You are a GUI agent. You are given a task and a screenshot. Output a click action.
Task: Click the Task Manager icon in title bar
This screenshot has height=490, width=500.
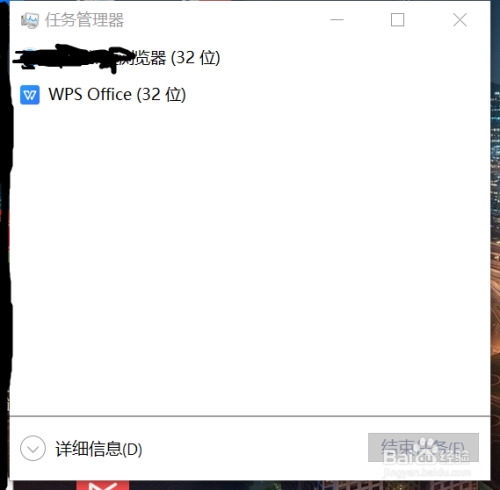(30, 21)
